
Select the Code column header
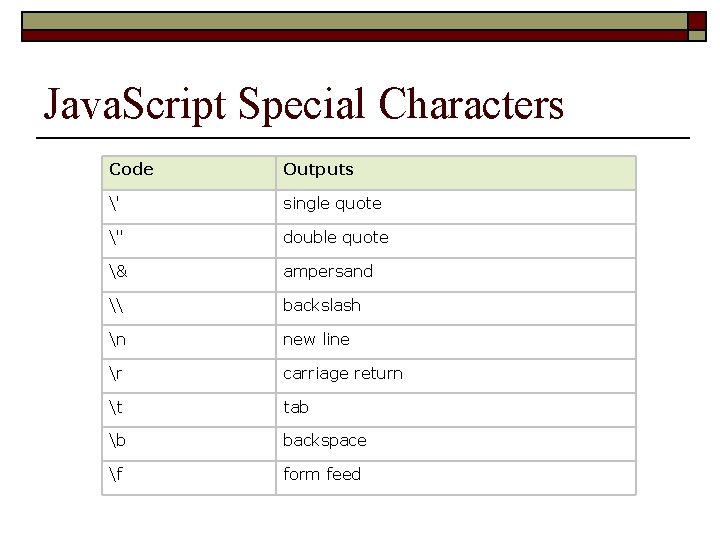pos(131,170)
